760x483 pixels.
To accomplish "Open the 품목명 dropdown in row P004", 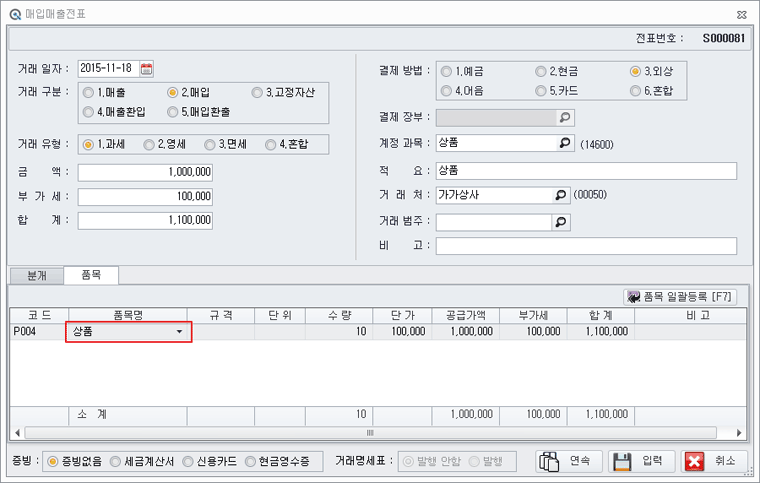I will pyautogui.click(x=179, y=332).
